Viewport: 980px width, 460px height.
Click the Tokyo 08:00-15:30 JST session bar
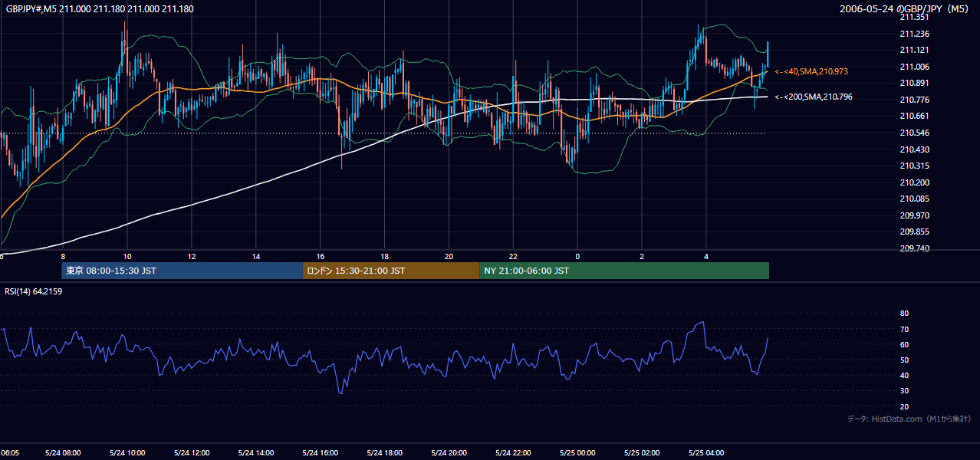click(x=183, y=271)
